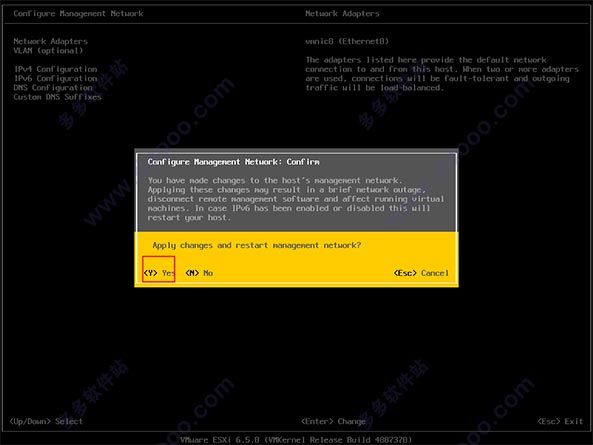
Task: Choose the <N> No option
Action: 199,273
